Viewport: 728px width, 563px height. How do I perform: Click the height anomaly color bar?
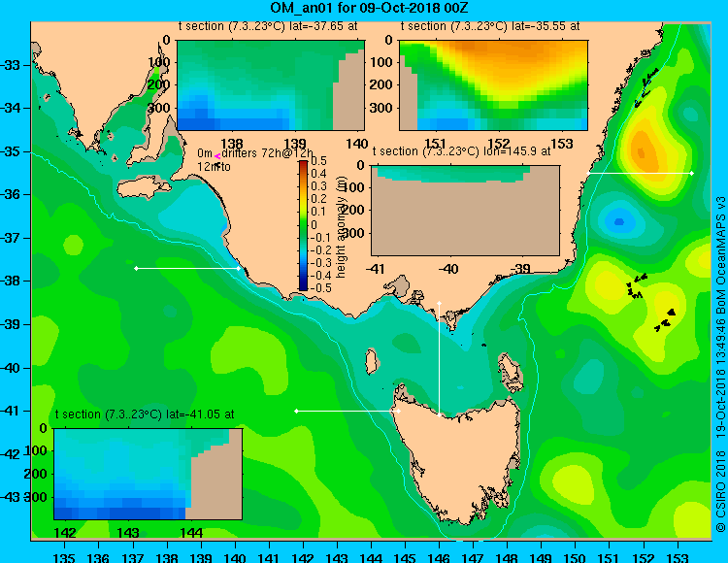pyautogui.click(x=303, y=225)
